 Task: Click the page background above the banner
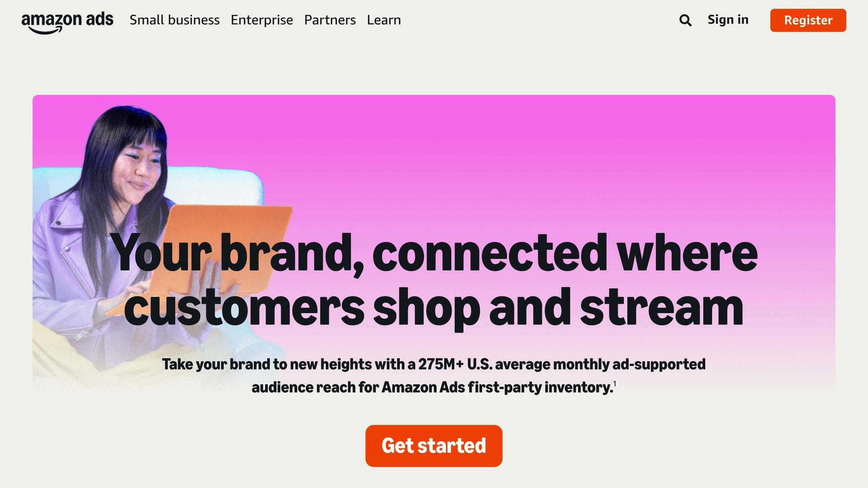434,68
